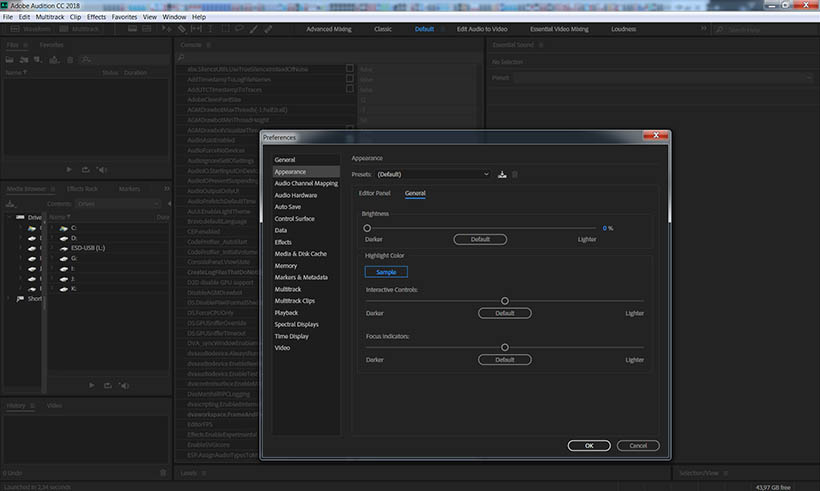Select the Spectral Displays preferences category
Viewport: 820px width, 491px height.
coord(297,324)
